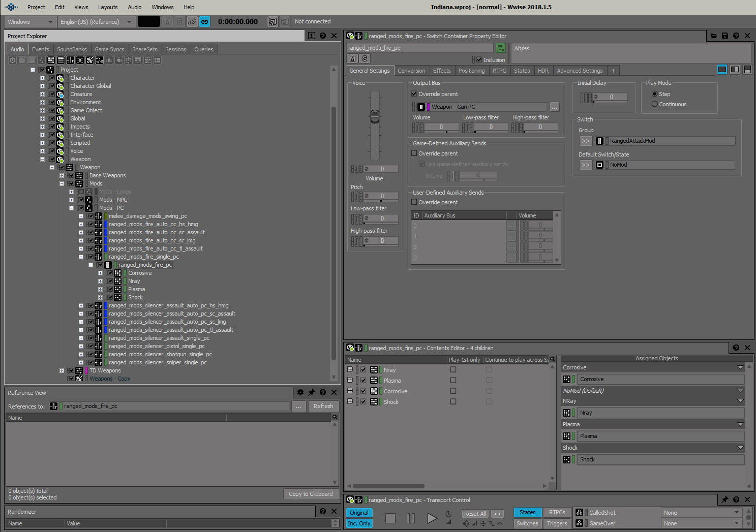
Task: Pin the Transport Control panel
Action: pos(725,500)
